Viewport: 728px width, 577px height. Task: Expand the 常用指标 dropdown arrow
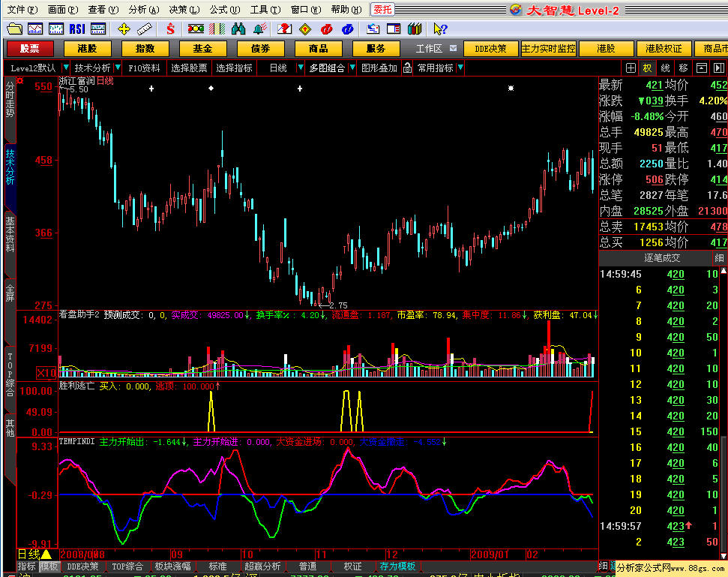tap(460, 68)
